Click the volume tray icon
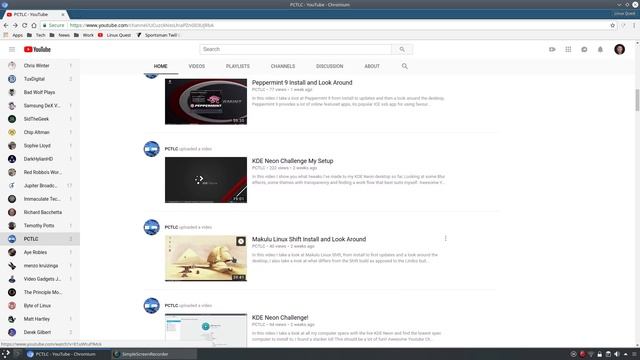This screenshot has width=640, height=360. coord(617,354)
